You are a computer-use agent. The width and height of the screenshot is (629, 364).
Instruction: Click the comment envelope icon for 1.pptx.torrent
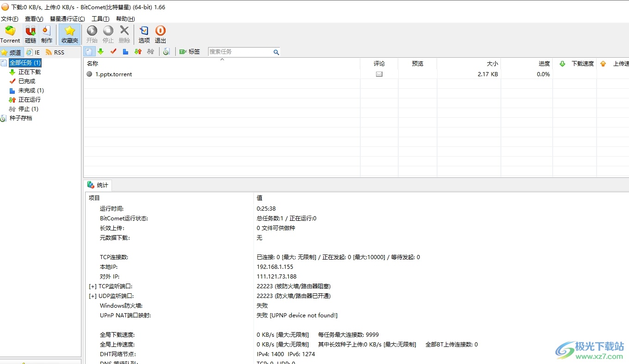coord(379,74)
